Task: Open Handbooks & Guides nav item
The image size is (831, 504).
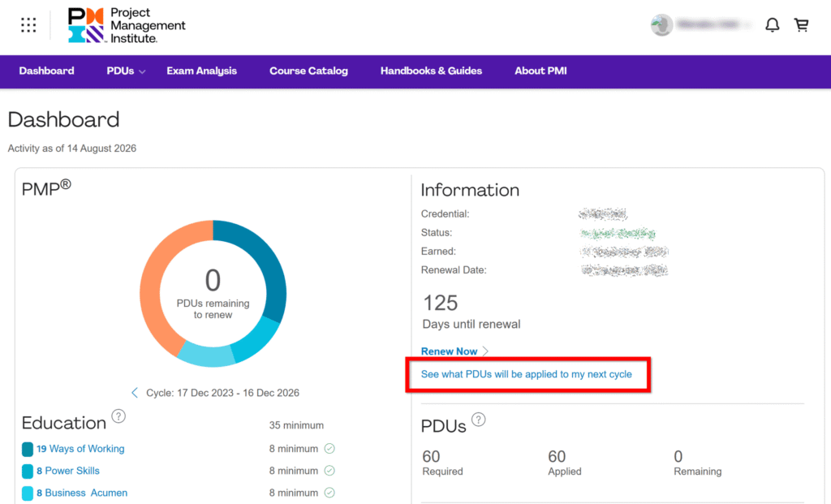Action: (x=431, y=71)
